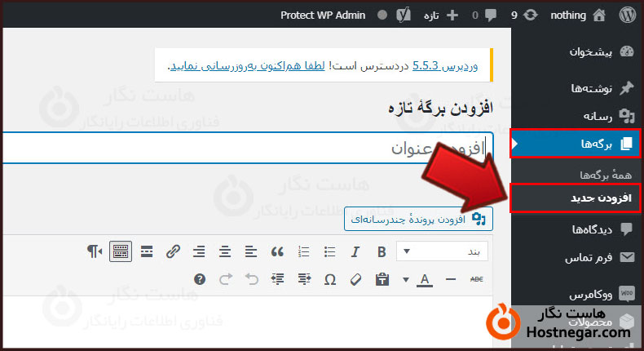Click the افزودن پروندهٔ چندرسانه‌ای button
This screenshot has width=644, height=351.
[x=418, y=219]
